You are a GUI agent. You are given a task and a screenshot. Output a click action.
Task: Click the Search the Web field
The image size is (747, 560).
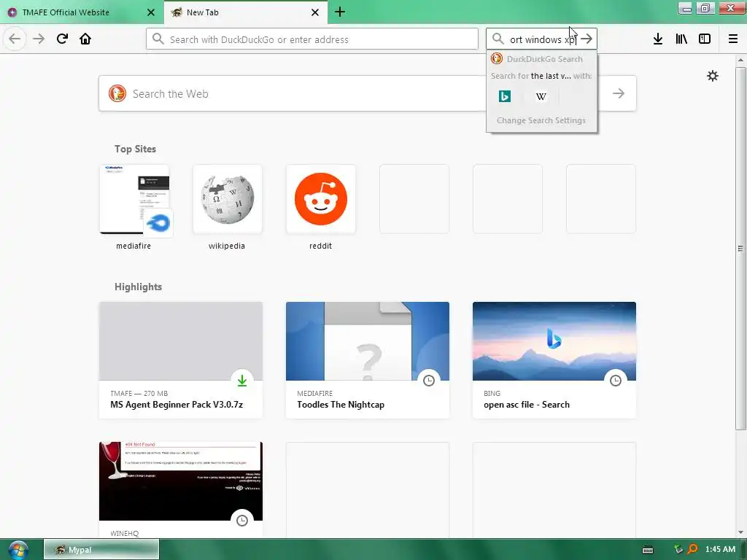305,94
